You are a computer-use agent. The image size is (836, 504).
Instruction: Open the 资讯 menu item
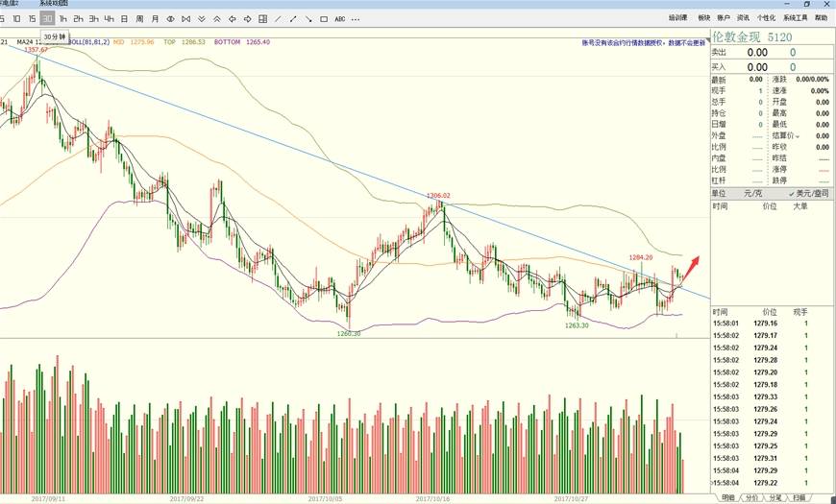[743, 18]
